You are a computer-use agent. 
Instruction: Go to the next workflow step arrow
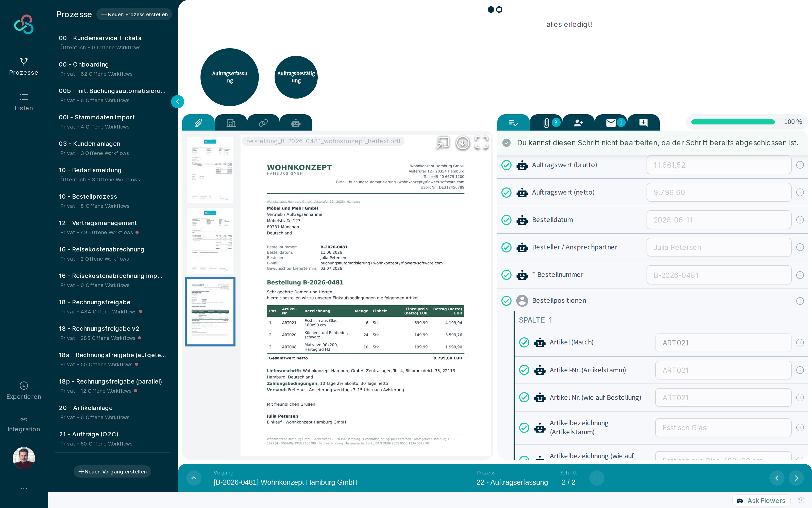[796, 478]
